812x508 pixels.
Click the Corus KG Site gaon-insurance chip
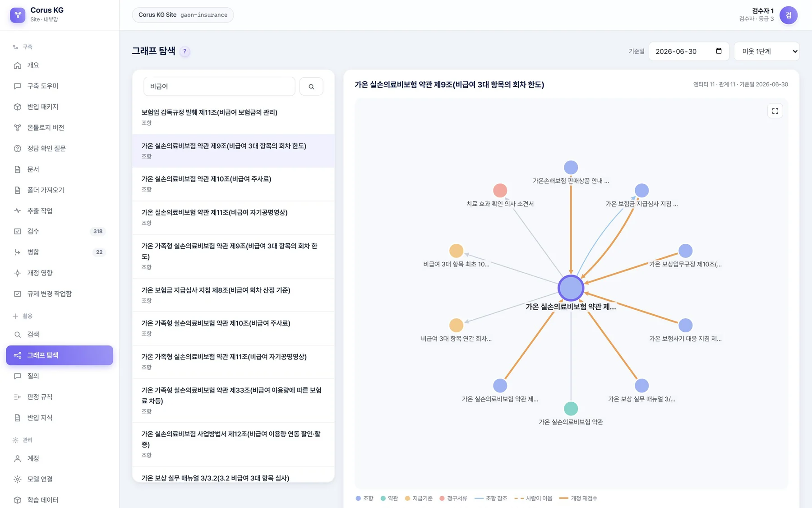183,15
